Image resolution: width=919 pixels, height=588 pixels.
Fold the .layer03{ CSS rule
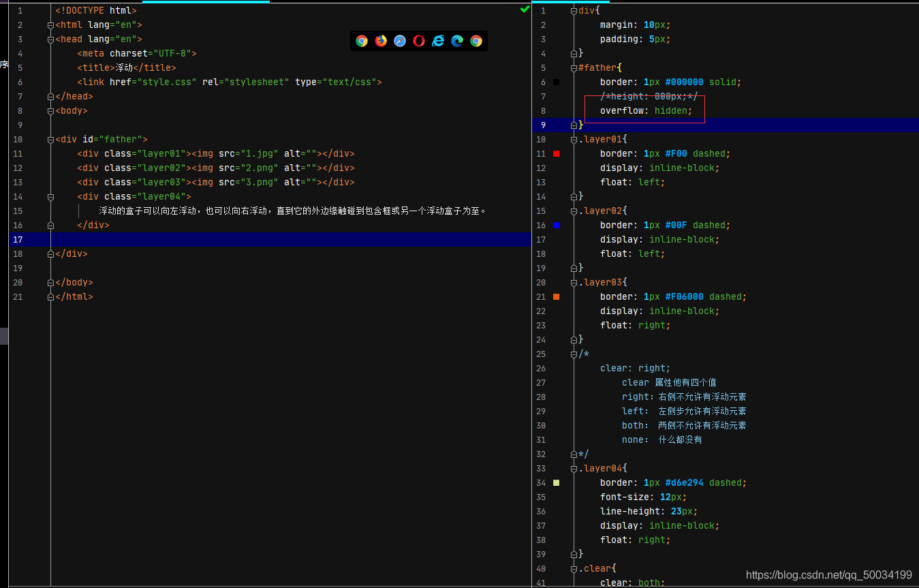pyautogui.click(x=574, y=283)
